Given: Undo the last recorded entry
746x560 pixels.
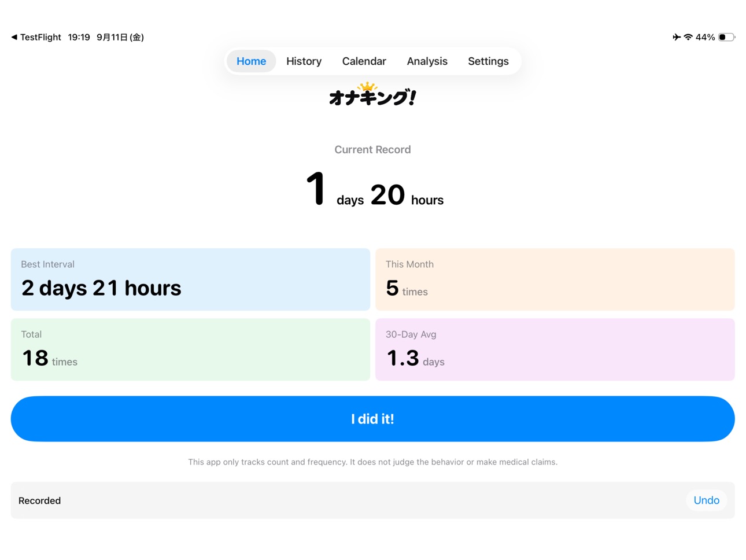Looking at the screenshot, I should (706, 500).
